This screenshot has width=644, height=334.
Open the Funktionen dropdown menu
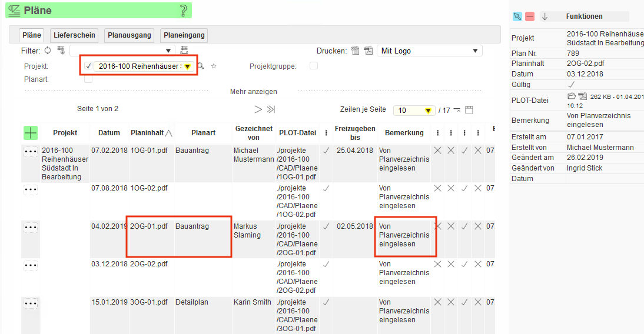[583, 16]
